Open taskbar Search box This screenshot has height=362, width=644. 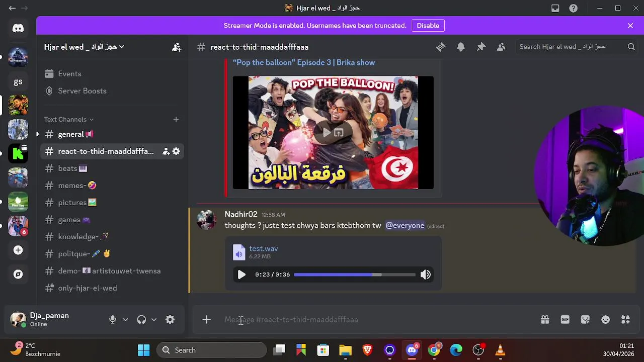[211, 350]
